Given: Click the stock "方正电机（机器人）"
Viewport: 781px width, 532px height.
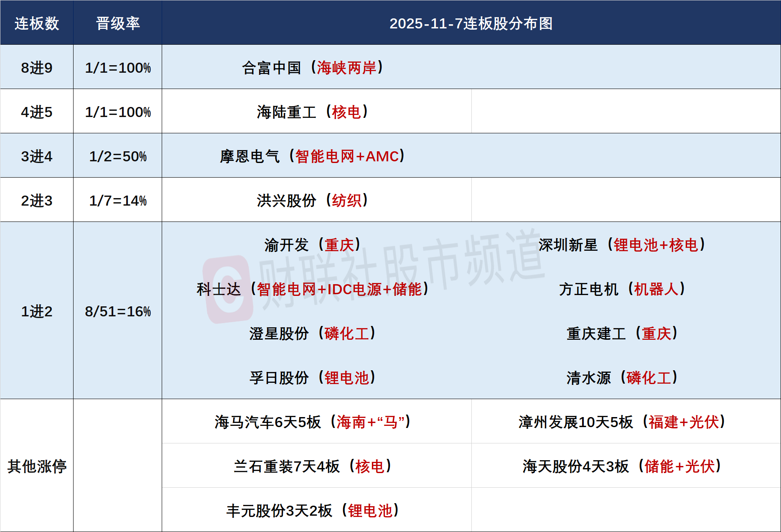Looking at the screenshot, I should [622, 289].
